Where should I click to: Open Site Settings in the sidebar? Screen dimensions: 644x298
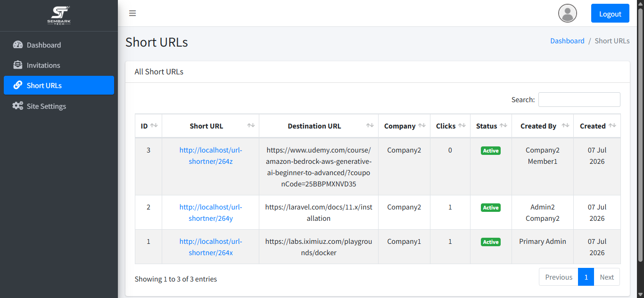pos(59,106)
